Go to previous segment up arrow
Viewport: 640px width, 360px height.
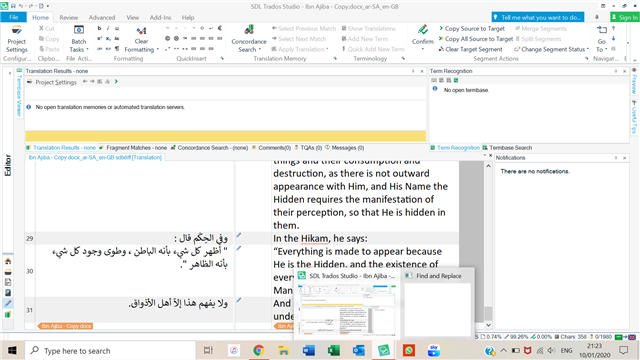[x=613, y=28]
